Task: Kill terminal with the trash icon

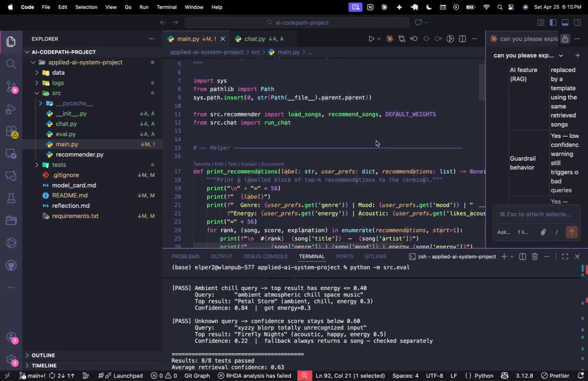Action: (535, 257)
